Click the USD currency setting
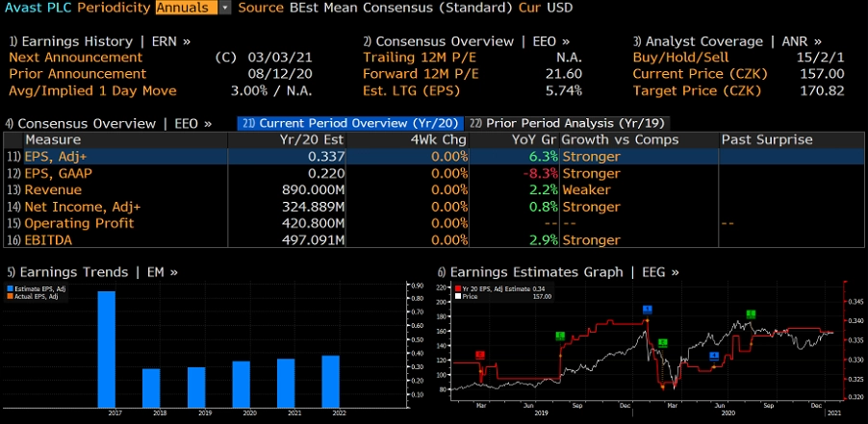 click(560, 8)
